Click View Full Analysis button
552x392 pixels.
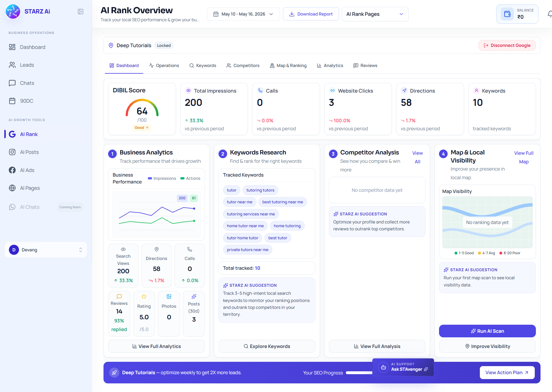tap(377, 346)
